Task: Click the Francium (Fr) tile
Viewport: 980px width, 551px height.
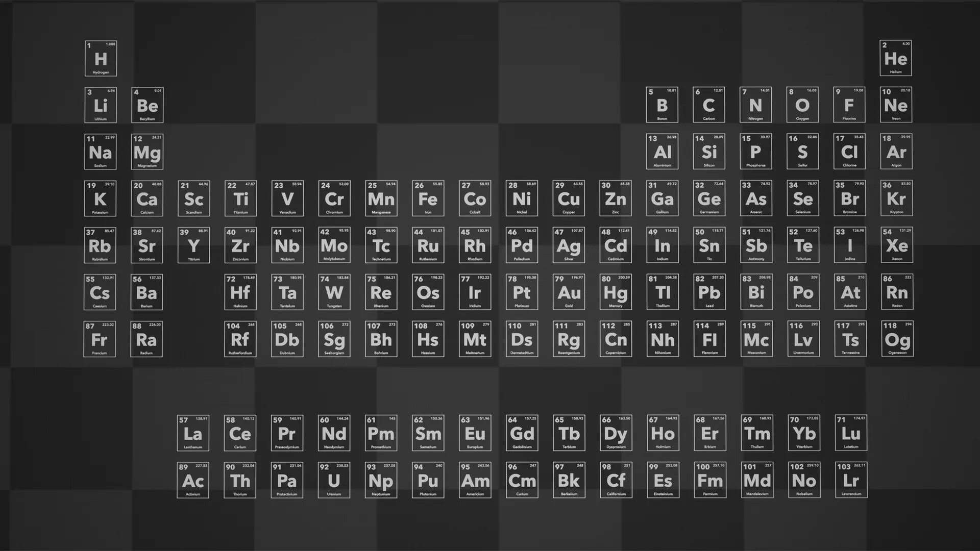Action: (100, 339)
